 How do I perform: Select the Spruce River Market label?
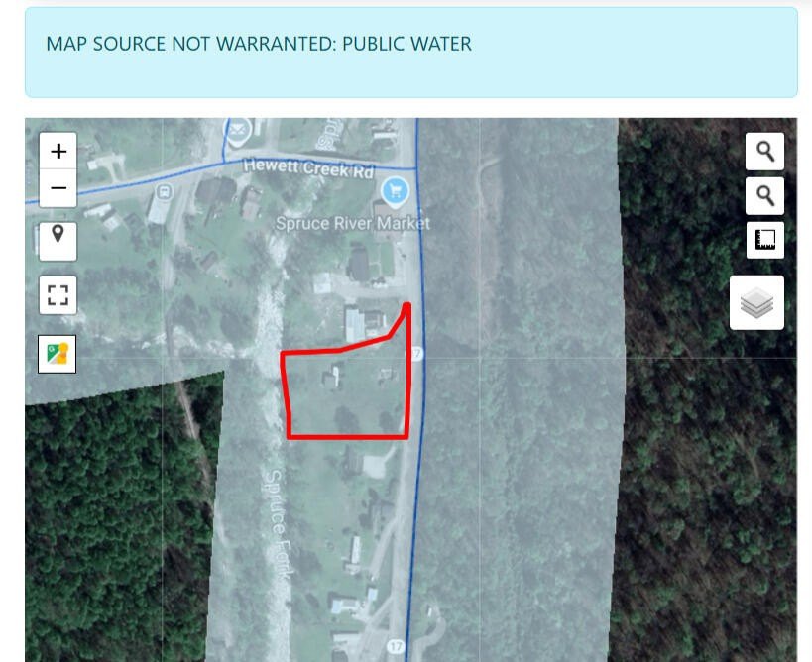coord(353,224)
